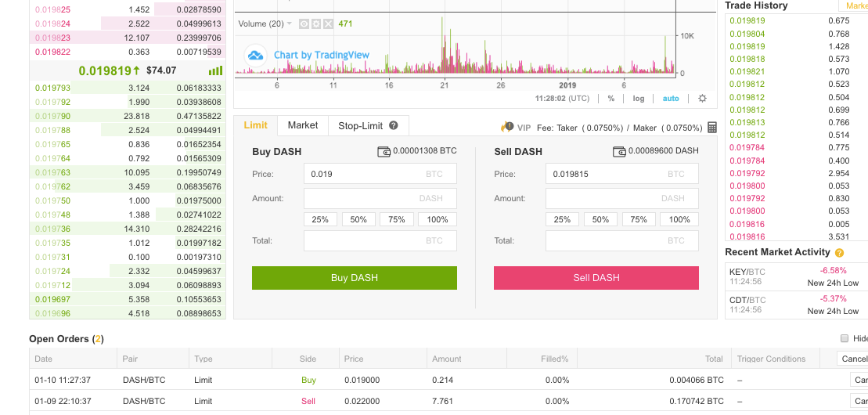The width and height of the screenshot is (868, 415).
Task: Toggle the Hide checkbox in Open Orders
Action: coord(844,338)
